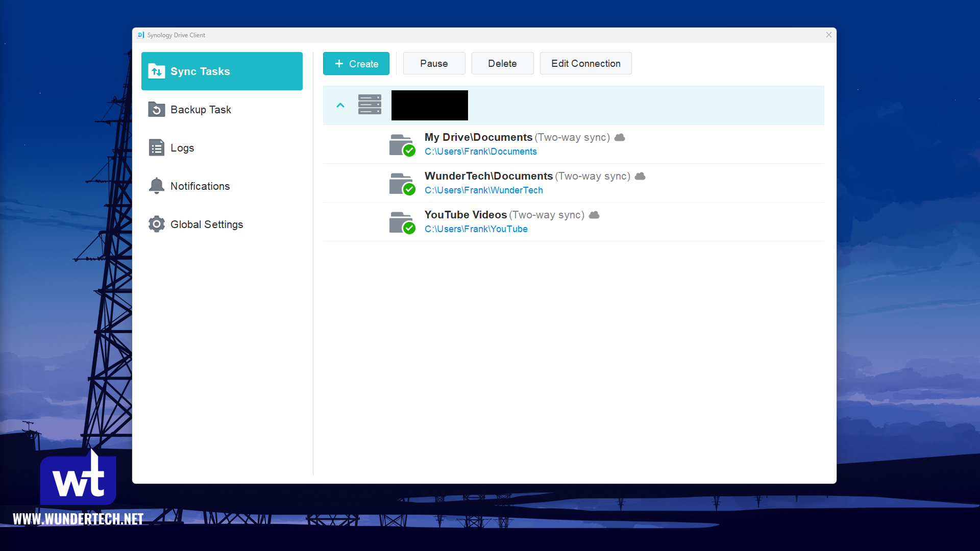Open the Sync Tasks section

[x=222, y=71]
